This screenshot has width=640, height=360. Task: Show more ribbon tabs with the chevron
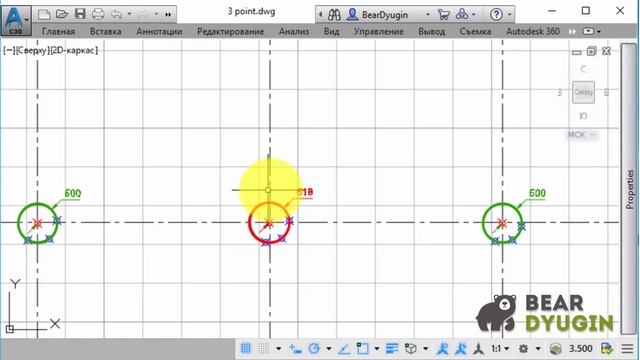pos(572,31)
